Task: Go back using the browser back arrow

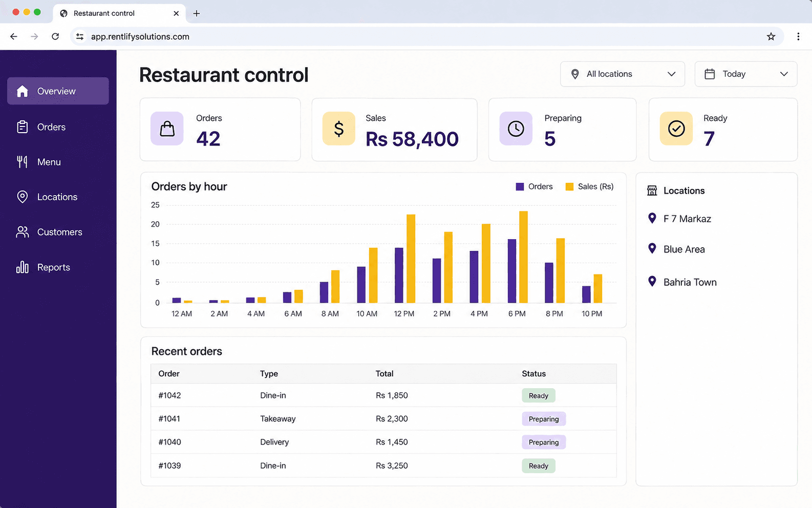Action: click(14, 36)
